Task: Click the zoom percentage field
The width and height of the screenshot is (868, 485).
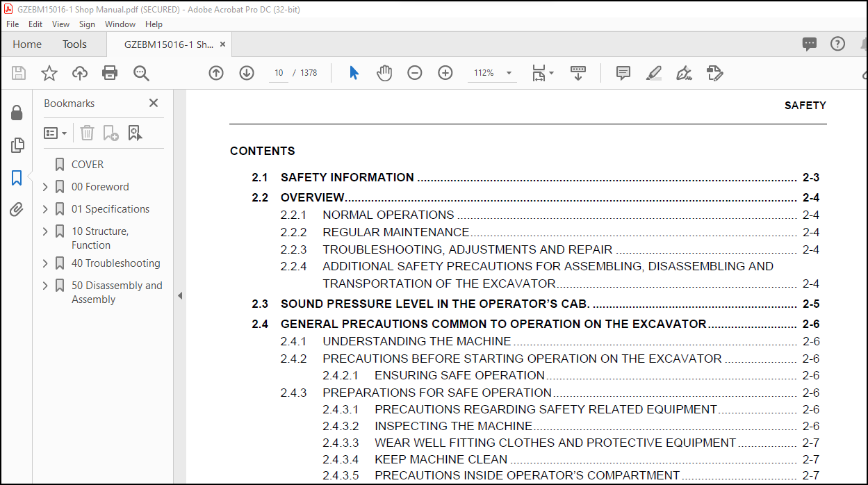Action: pos(484,73)
